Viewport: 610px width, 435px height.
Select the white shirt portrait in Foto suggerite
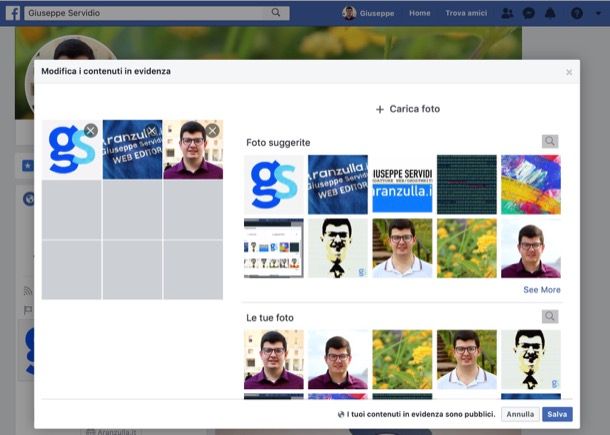click(402, 248)
